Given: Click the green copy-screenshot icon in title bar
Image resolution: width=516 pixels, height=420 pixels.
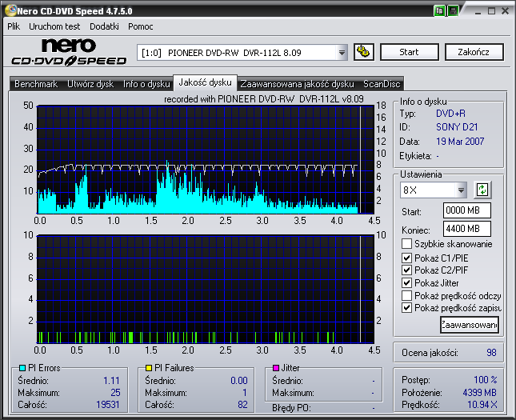Looking at the screenshot, I should coord(439,11).
